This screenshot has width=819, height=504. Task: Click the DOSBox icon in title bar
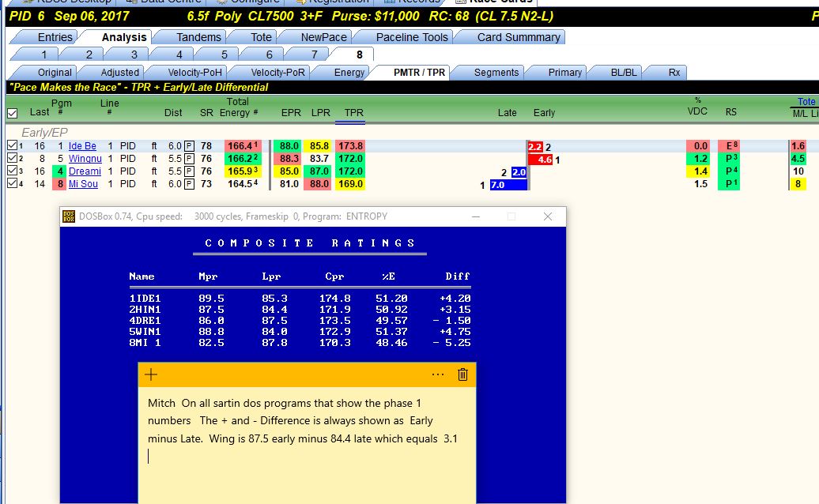(x=69, y=216)
